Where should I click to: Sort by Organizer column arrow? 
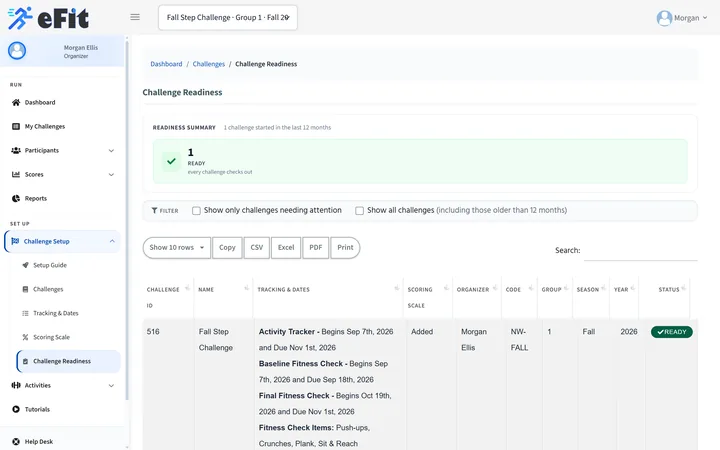click(x=495, y=288)
